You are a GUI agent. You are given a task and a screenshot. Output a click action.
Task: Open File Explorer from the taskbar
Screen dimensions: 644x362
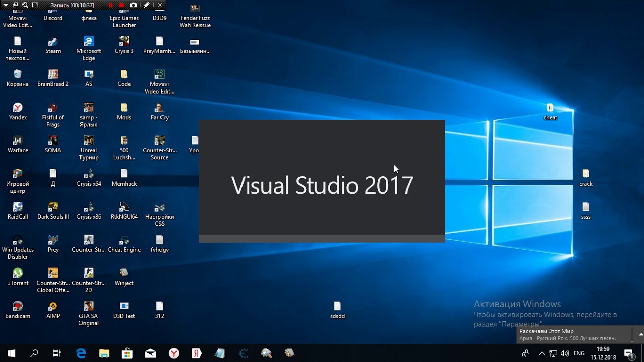pos(104,353)
